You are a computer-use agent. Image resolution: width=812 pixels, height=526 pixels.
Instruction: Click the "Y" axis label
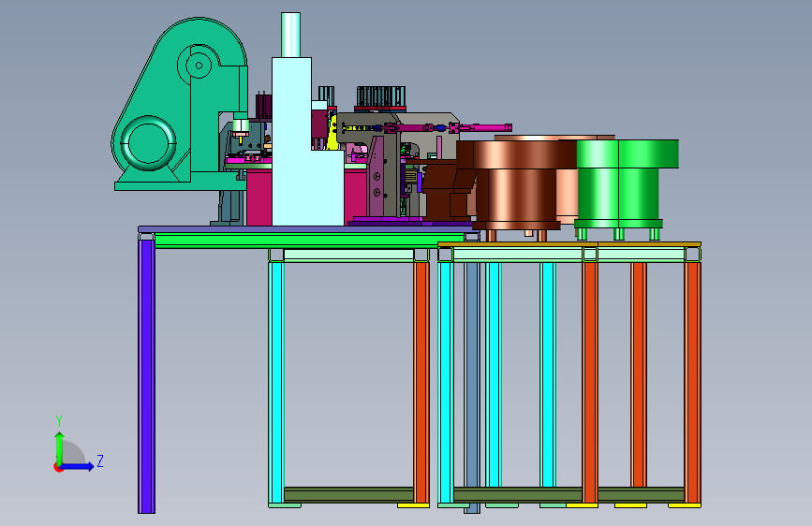[x=59, y=421]
